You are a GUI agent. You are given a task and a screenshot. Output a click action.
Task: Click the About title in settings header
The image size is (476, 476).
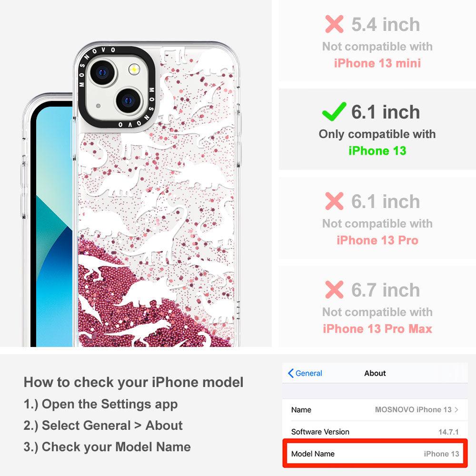[x=375, y=373]
